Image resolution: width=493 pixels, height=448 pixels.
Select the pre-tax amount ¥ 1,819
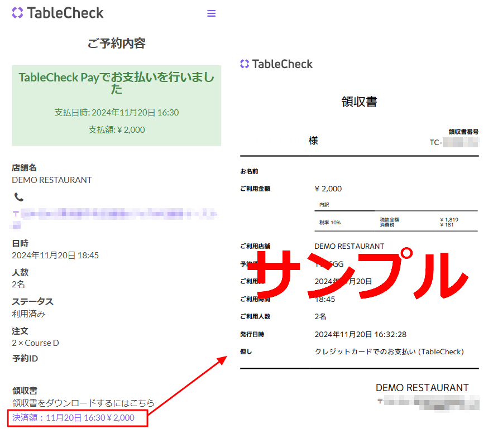[449, 220]
